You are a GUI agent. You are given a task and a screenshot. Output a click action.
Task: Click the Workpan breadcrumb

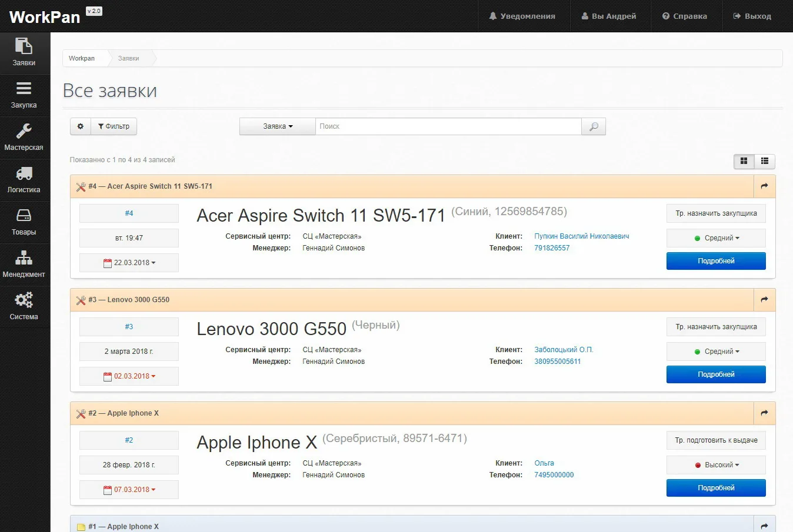click(x=82, y=58)
